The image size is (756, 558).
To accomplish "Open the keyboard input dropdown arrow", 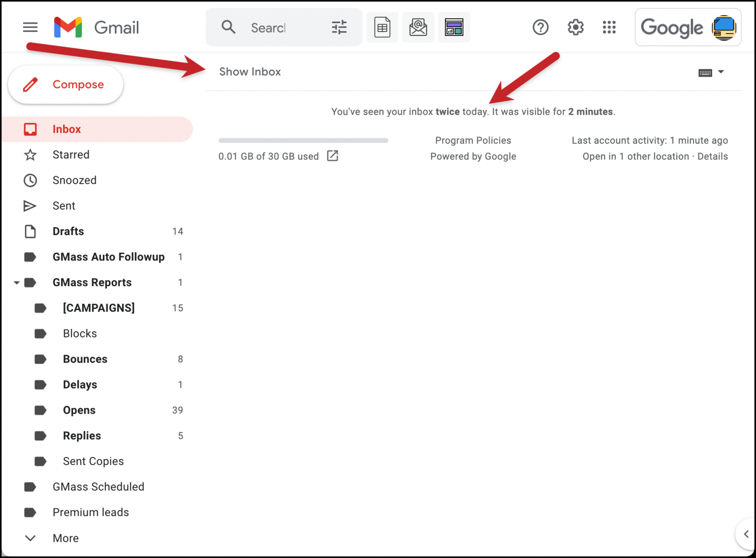I will [721, 72].
